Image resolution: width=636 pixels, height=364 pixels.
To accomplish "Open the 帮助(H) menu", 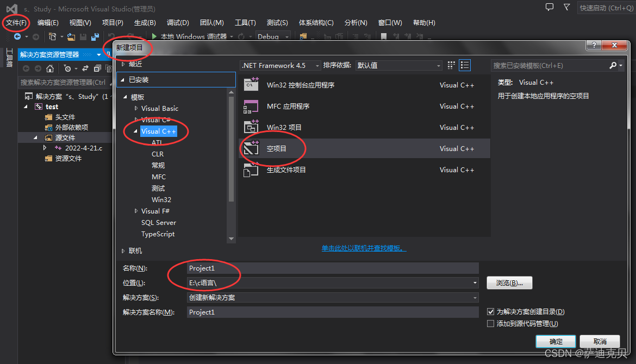I will 424,23.
